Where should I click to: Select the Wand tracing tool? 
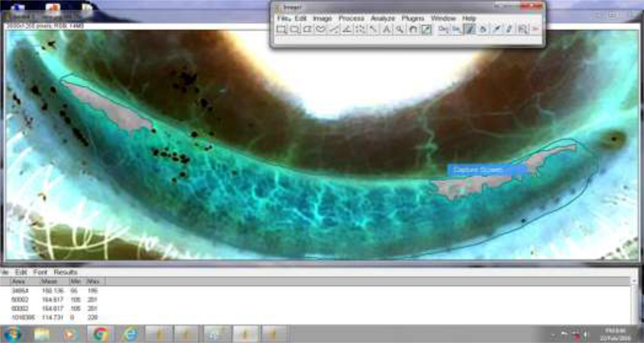pyautogui.click(x=373, y=30)
